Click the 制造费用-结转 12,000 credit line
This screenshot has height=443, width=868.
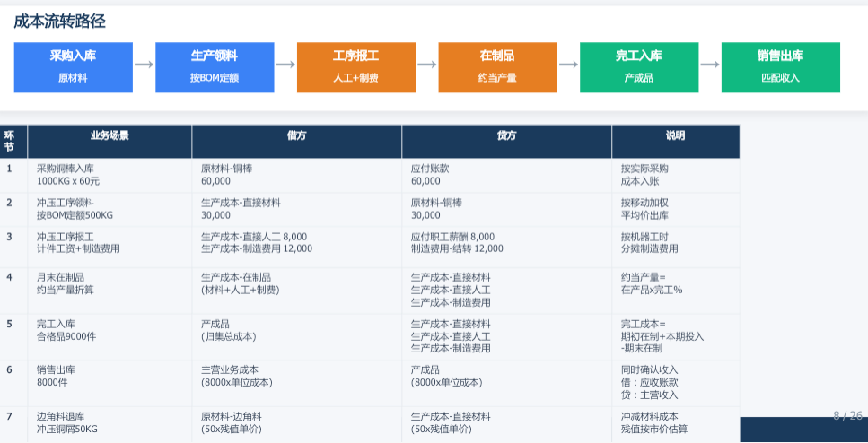[457, 249]
